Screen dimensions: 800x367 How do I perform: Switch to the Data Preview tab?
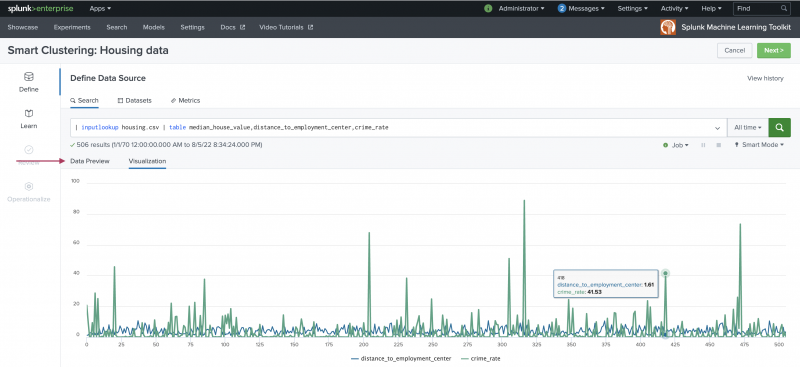click(x=90, y=161)
